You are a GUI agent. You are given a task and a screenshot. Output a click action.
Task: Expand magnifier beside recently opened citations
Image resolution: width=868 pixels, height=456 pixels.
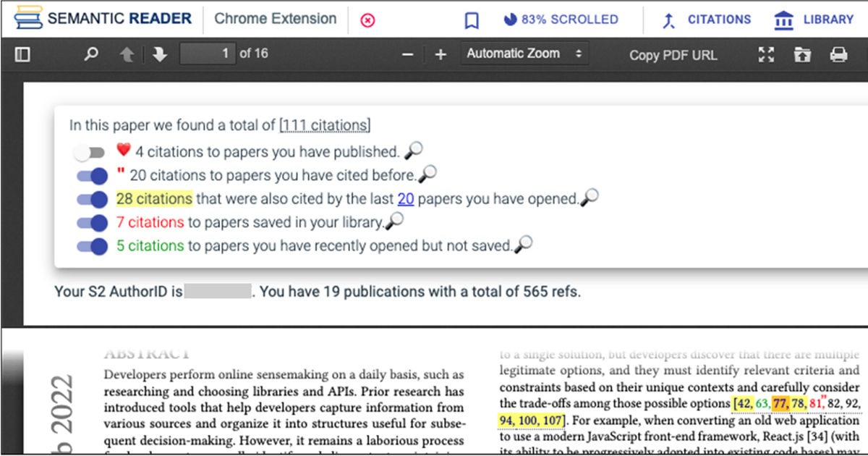522,245
